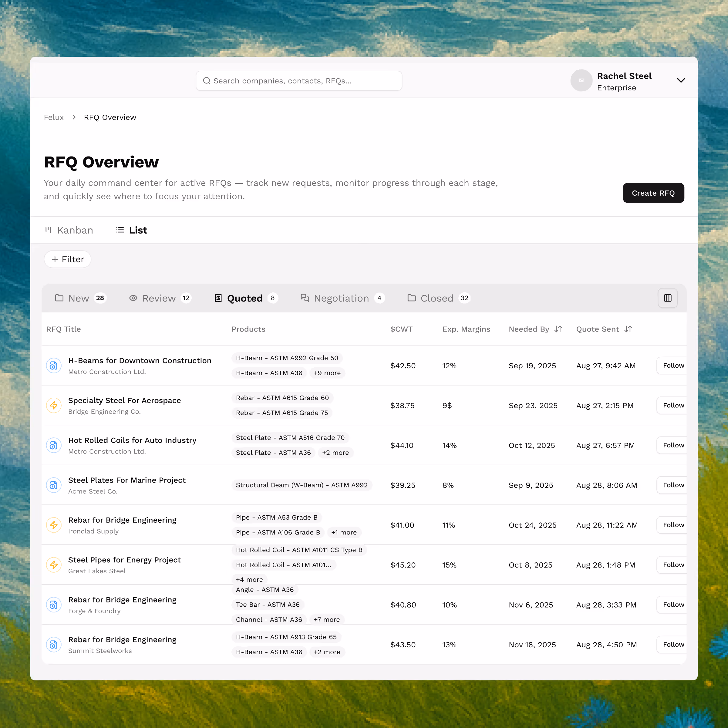Click user avatar beside Rachel Steel
728x728 pixels.
coord(581,80)
